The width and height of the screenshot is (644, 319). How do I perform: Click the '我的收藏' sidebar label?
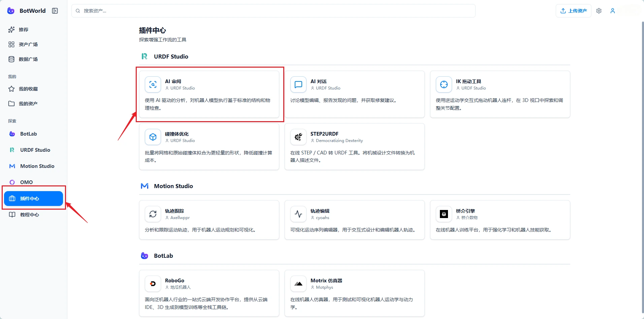tap(28, 89)
